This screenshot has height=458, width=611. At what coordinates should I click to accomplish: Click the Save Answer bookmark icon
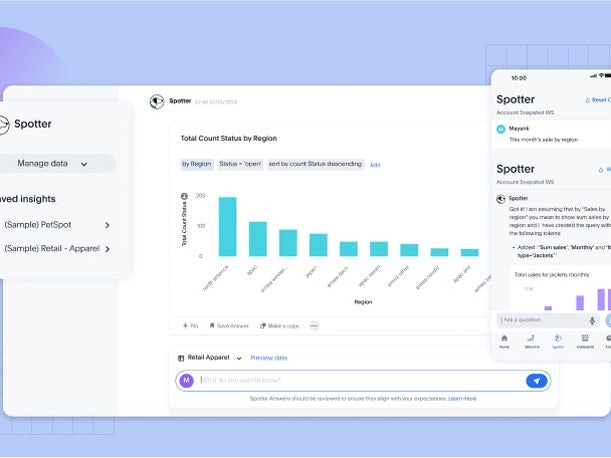pyautogui.click(x=212, y=325)
